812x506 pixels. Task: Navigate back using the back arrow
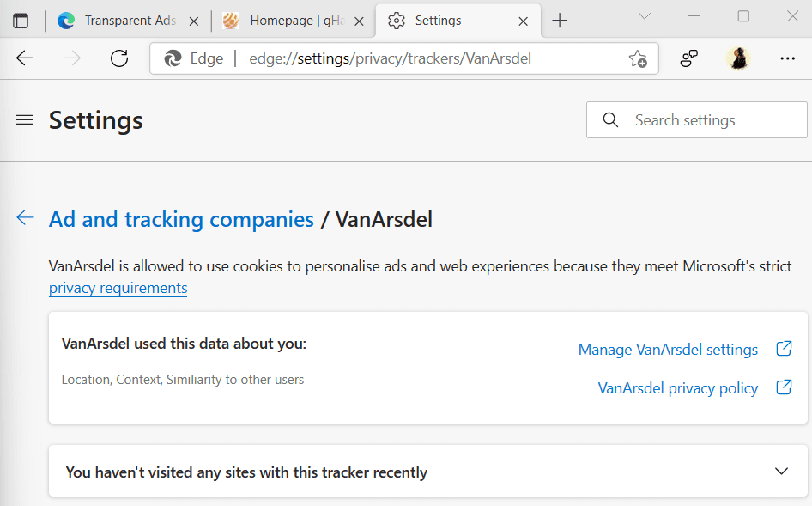point(25,58)
